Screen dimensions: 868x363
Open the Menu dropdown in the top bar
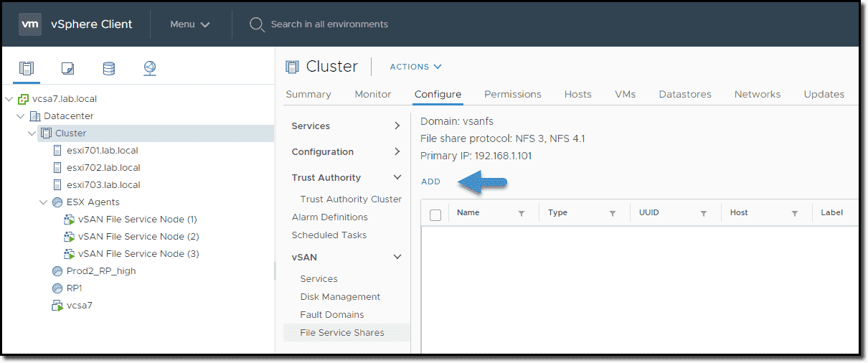[190, 24]
